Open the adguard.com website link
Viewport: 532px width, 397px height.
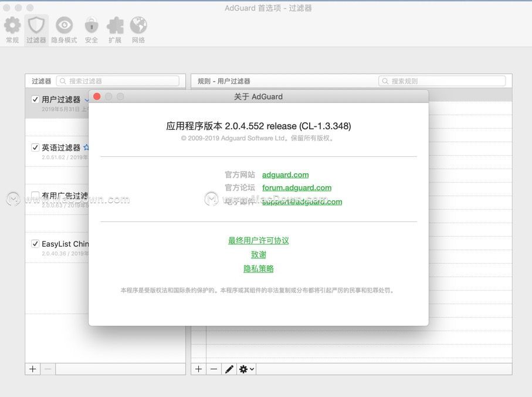coord(285,175)
